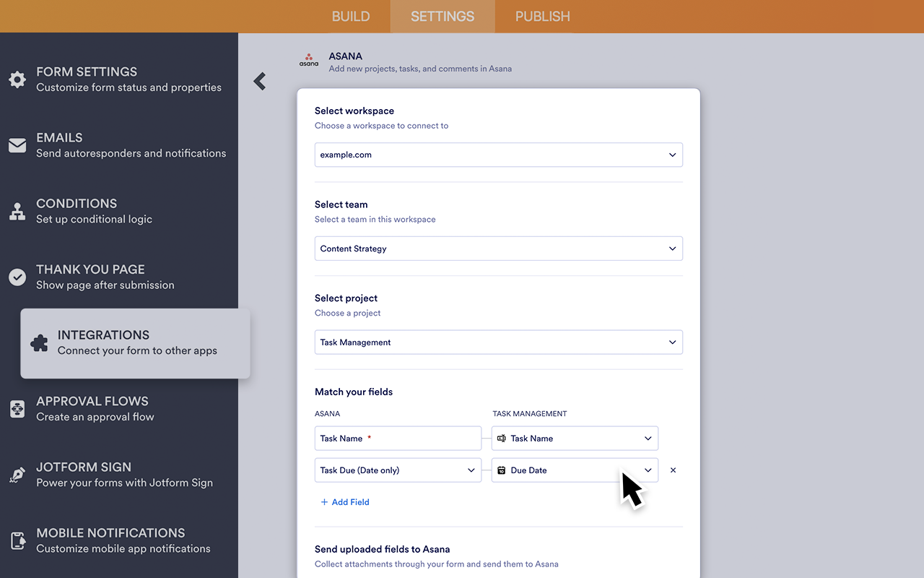
Task: Click the Conditions hierarchy icon
Action: [x=17, y=212]
